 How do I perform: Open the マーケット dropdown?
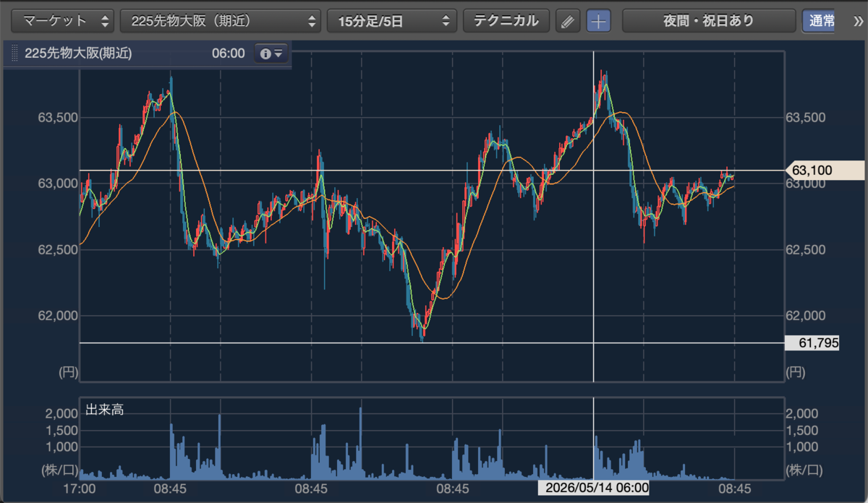63,21
